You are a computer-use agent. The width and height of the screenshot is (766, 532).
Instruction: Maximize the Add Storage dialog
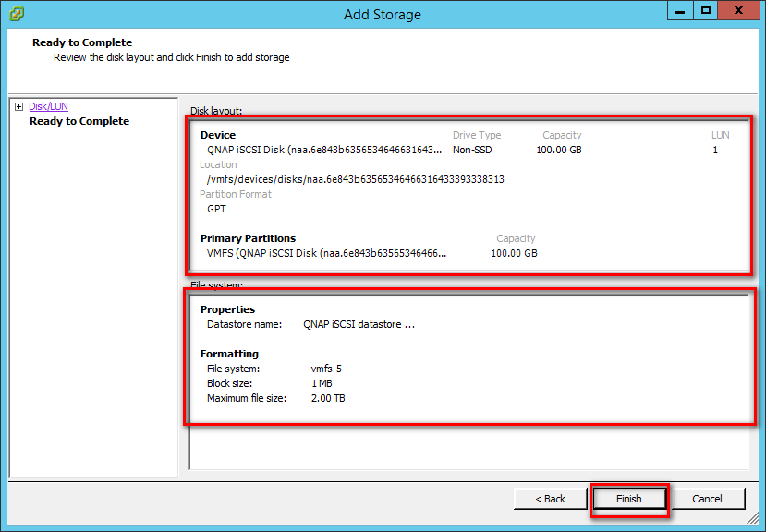(707, 10)
